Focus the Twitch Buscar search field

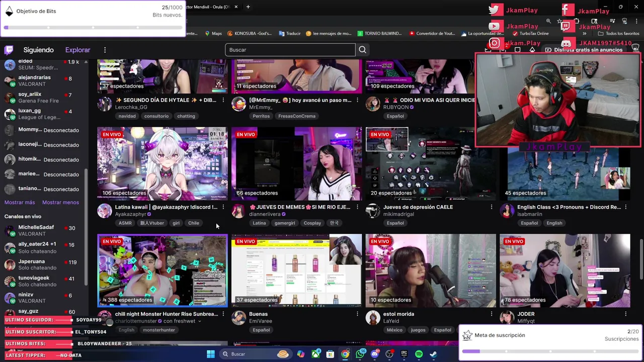coord(290,50)
